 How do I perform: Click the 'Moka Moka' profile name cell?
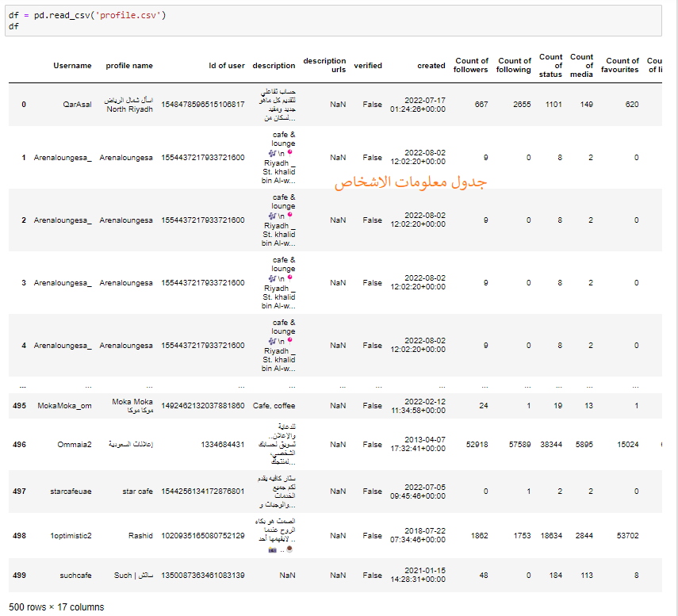[132, 406]
